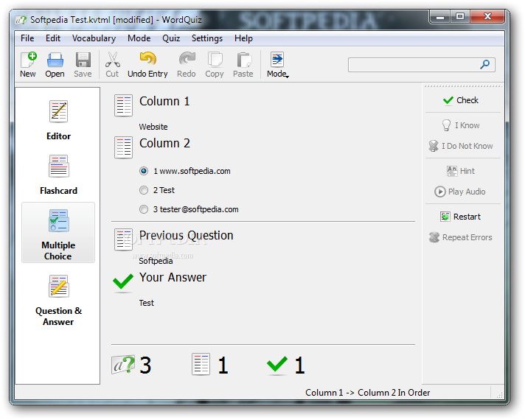Click the WordQuiz title bar app icon
Screen dimensions: 525x420
coord(21,20)
